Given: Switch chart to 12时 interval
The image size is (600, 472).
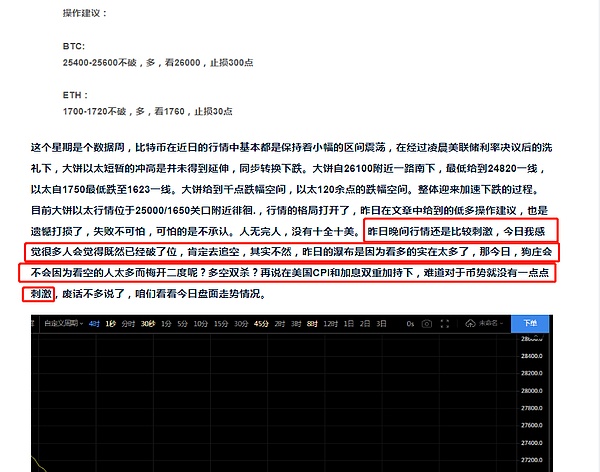Looking at the screenshot, I should coord(330,324).
